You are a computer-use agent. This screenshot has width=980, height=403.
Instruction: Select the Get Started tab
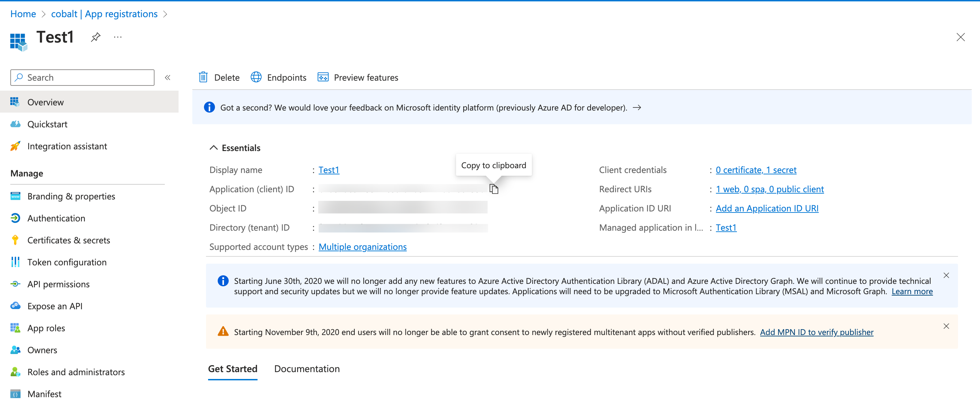(x=232, y=368)
